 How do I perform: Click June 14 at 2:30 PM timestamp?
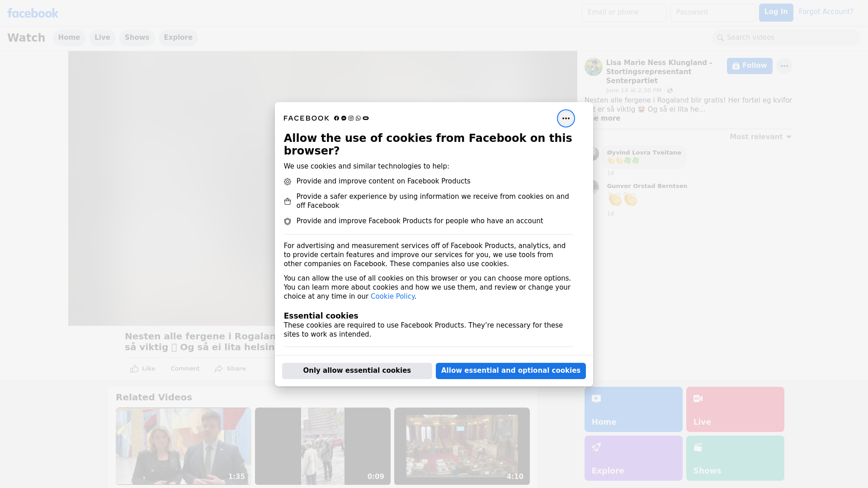(x=633, y=90)
